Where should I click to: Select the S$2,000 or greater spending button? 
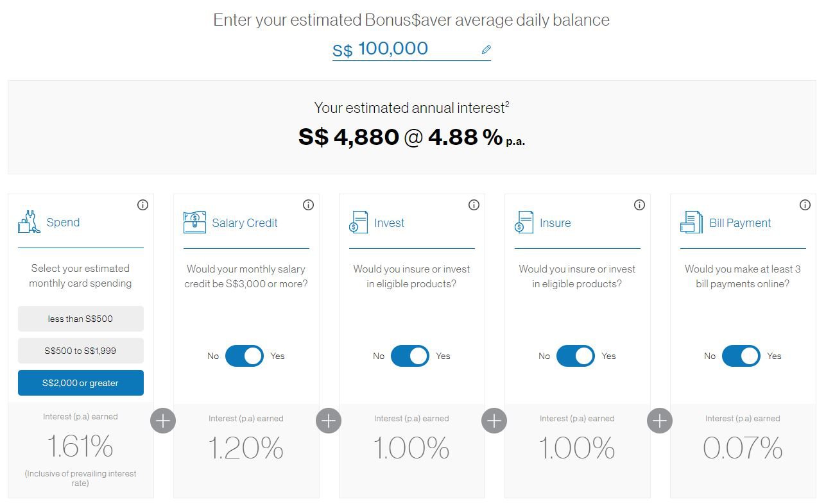point(80,382)
